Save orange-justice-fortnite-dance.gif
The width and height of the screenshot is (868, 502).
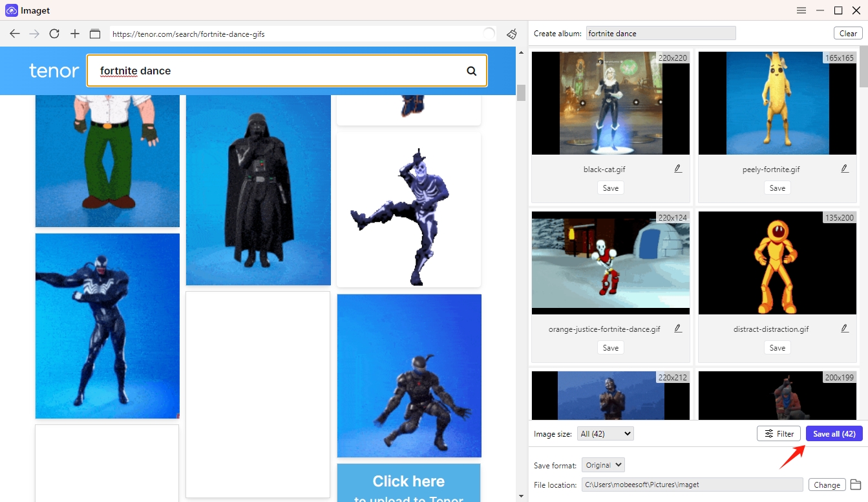click(x=611, y=348)
